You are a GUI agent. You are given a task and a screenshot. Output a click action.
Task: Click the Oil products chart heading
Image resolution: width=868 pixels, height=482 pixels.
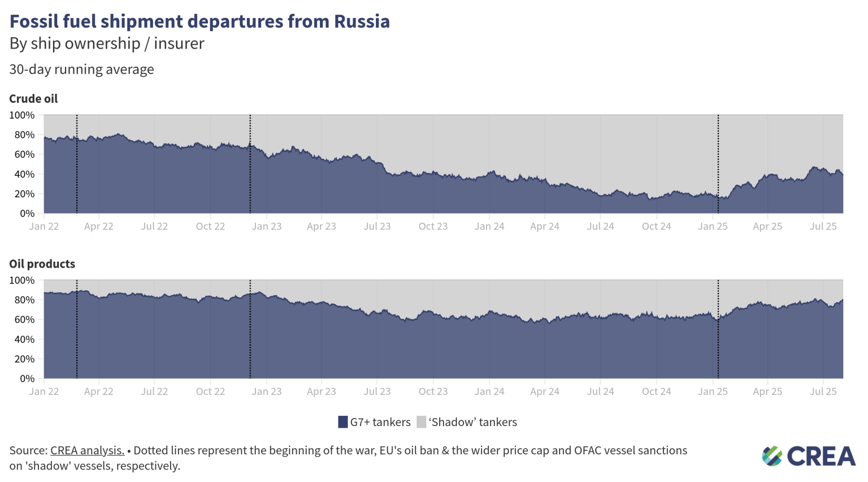pos(42,264)
